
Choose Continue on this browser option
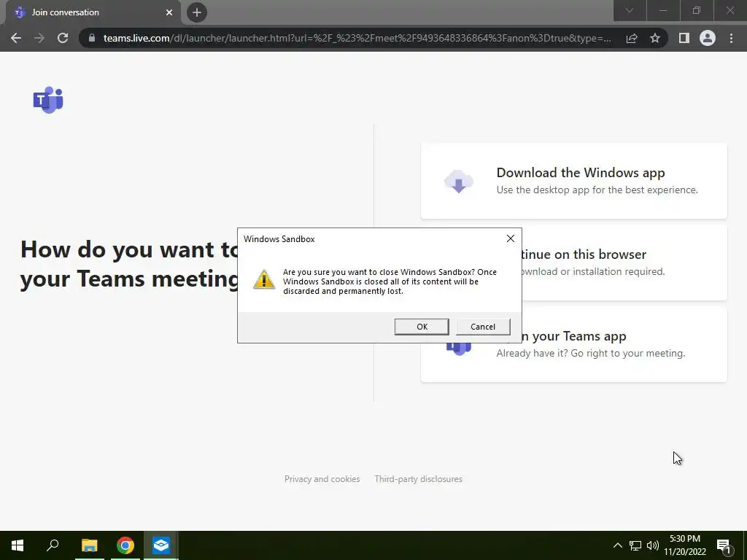click(x=624, y=262)
